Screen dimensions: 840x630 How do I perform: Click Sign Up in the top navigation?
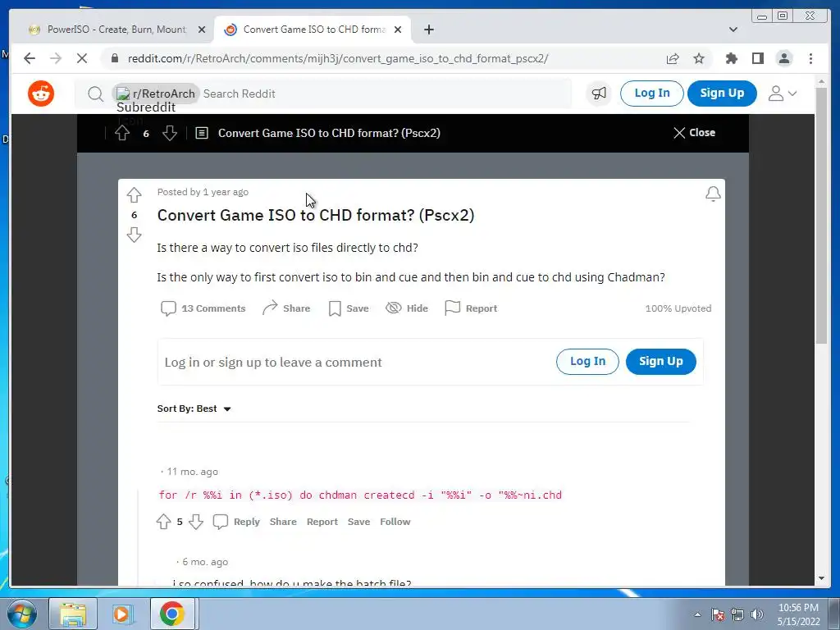[x=722, y=94]
